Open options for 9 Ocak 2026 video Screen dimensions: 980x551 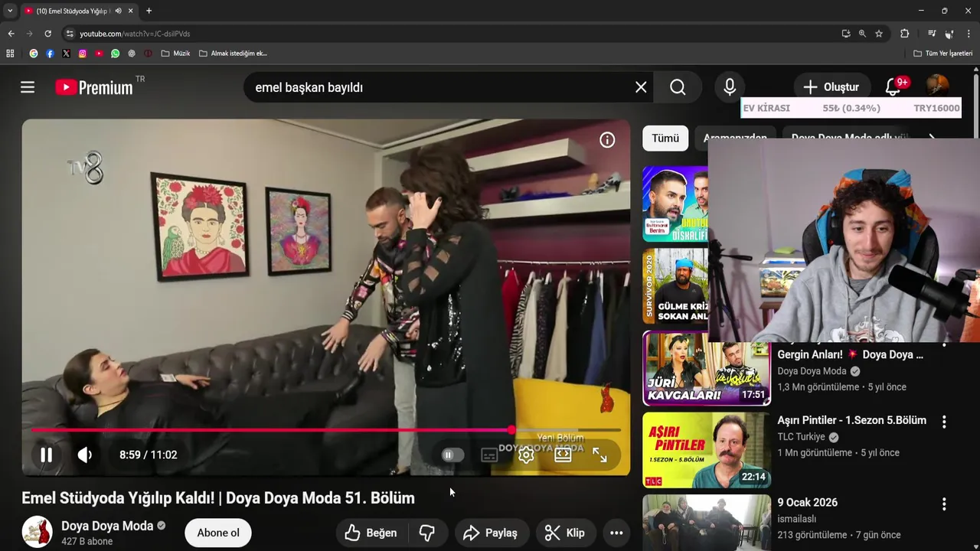point(944,504)
